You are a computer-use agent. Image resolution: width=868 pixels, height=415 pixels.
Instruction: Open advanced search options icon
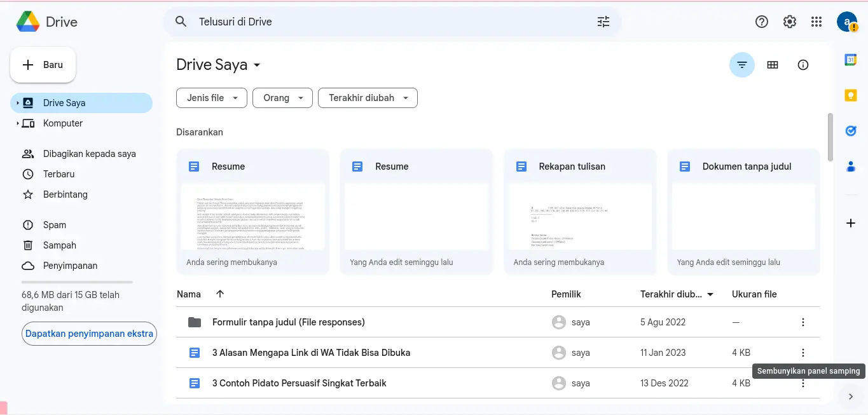pos(603,22)
